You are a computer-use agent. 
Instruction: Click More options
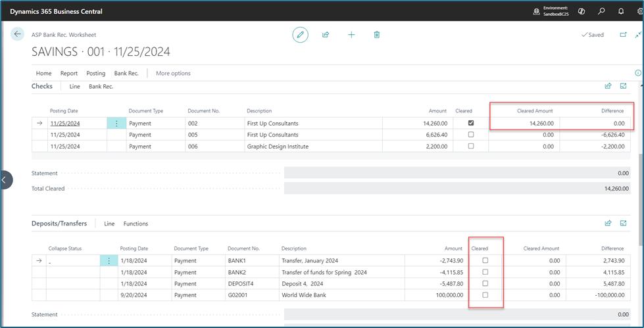(x=173, y=74)
